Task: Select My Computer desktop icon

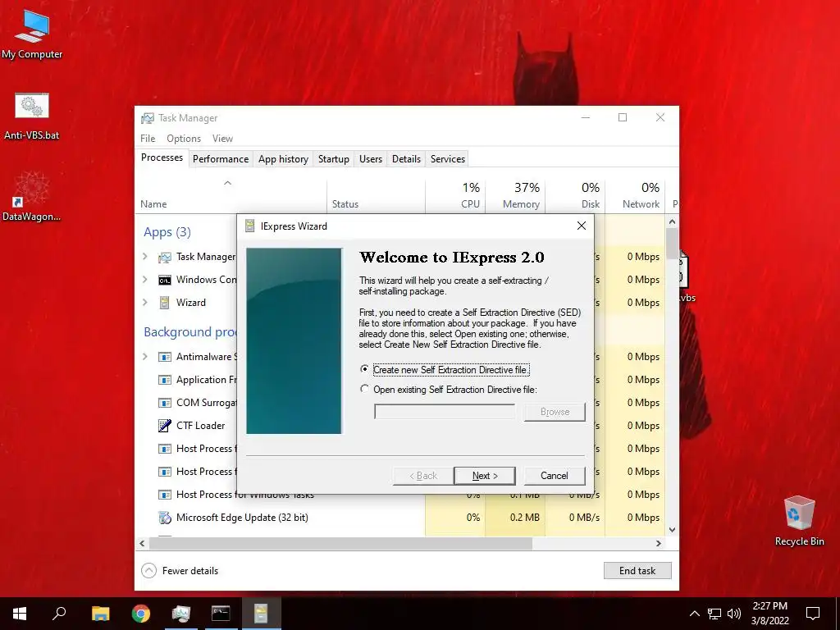Action: tap(32, 33)
